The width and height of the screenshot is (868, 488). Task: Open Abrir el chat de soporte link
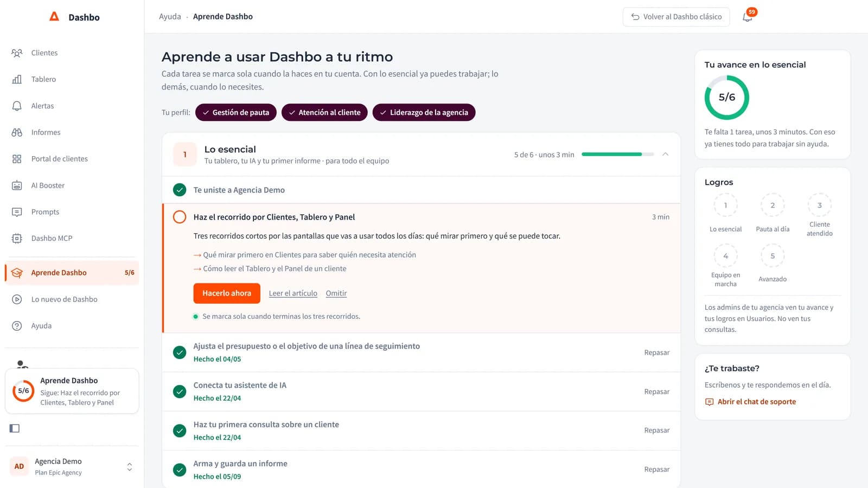(x=757, y=402)
